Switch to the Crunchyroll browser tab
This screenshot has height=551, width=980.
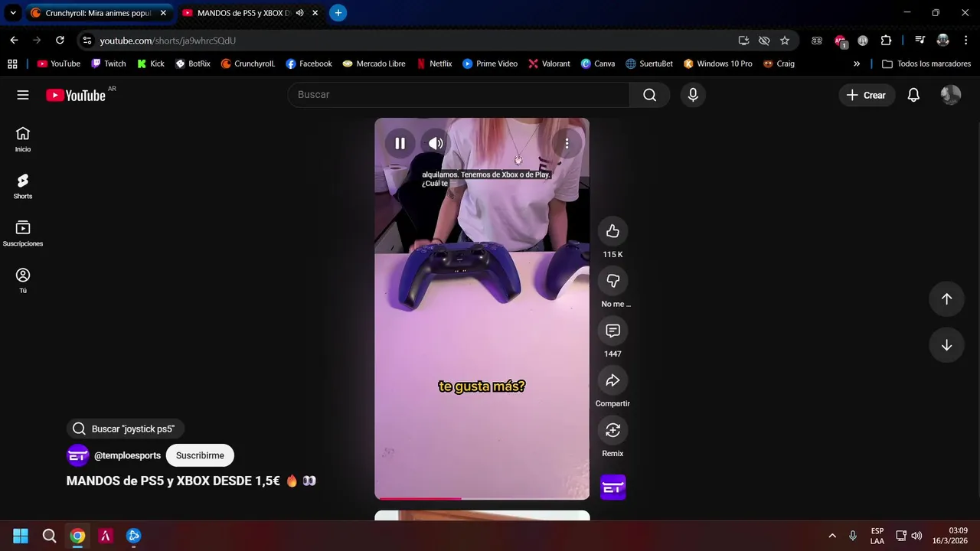(x=98, y=13)
